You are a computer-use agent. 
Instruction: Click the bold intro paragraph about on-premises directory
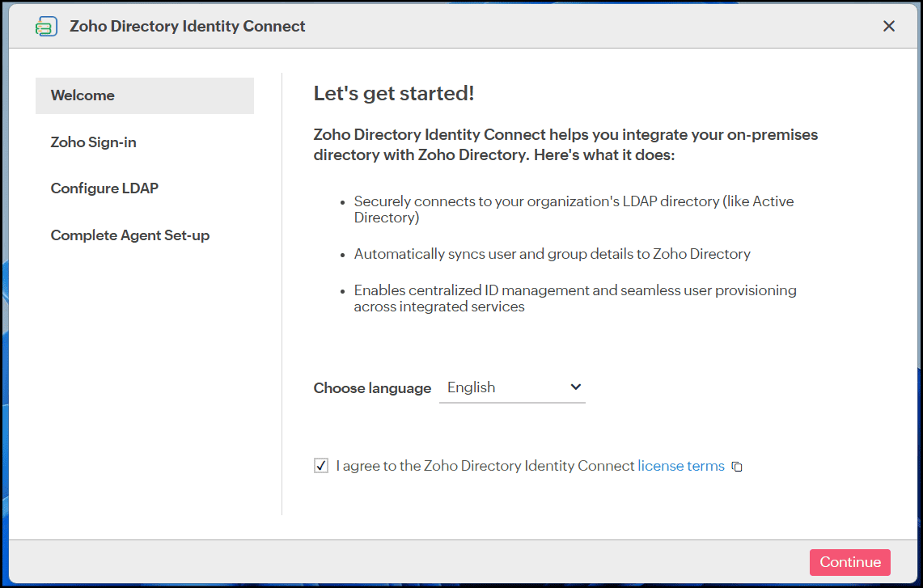click(x=565, y=144)
